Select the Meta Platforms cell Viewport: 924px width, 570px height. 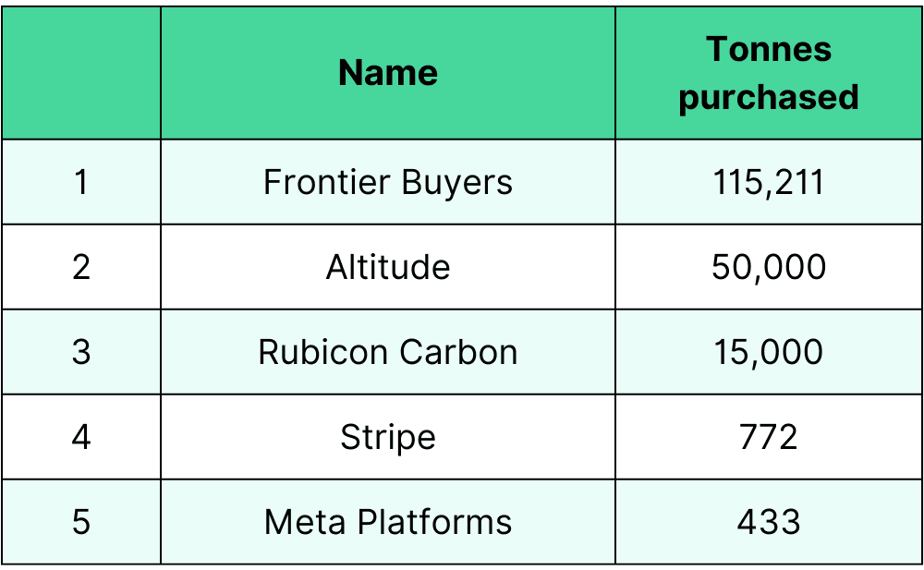click(x=388, y=522)
